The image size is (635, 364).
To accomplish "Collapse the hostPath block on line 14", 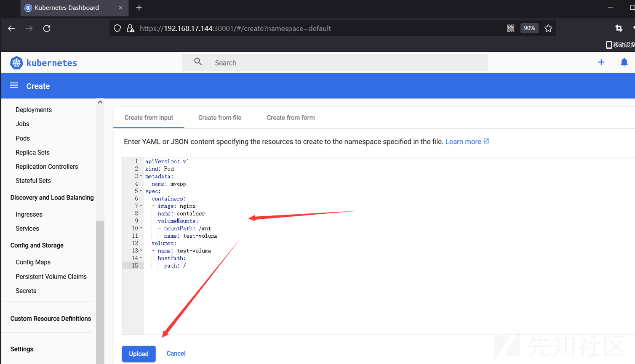I will 141,258.
